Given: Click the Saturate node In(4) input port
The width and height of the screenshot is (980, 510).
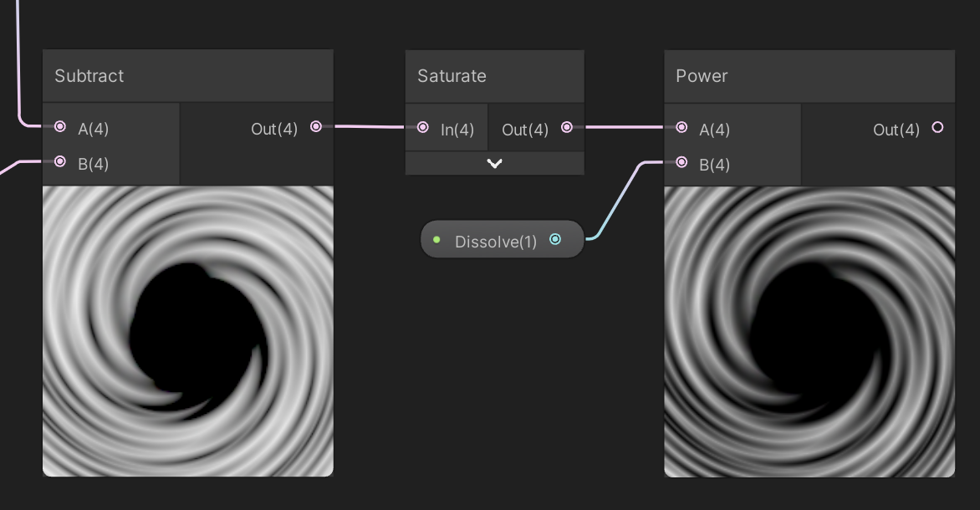Looking at the screenshot, I should pyautogui.click(x=423, y=128).
